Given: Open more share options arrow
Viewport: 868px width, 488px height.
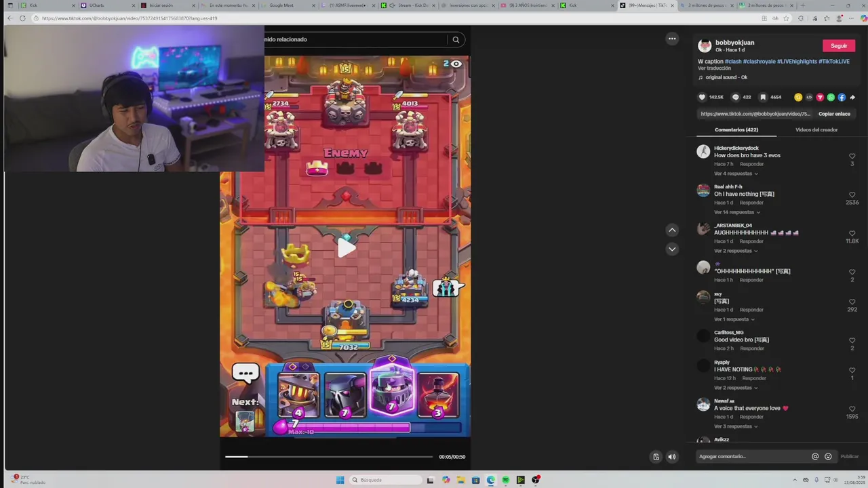Looking at the screenshot, I should coord(852,97).
